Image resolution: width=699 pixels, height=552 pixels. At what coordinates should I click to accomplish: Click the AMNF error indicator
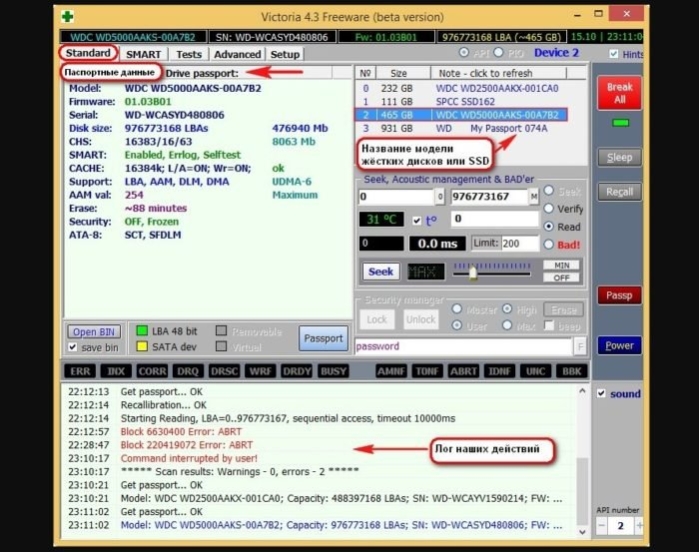391,371
